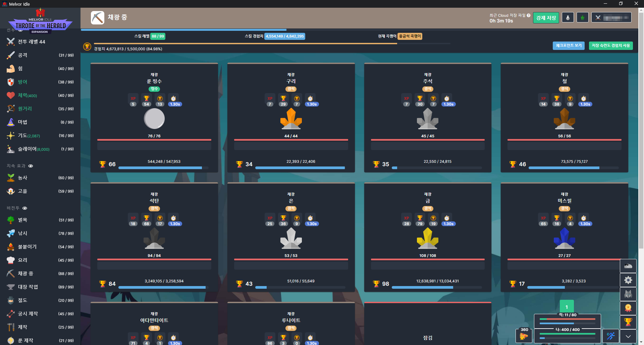Click 저장 숙련도 경험치 사용 button
Screen dimensions: 644x345
[x=611, y=46]
